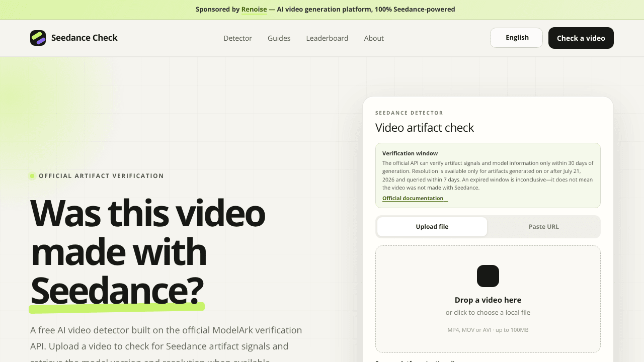This screenshot has width=644, height=362.
Task: Click the 'Was this video made with Seedance?' headline
Action: (148, 252)
